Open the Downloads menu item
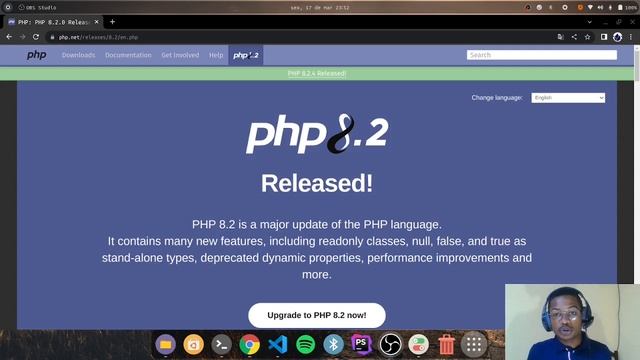 pyautogui.click(x=78, y=55)
